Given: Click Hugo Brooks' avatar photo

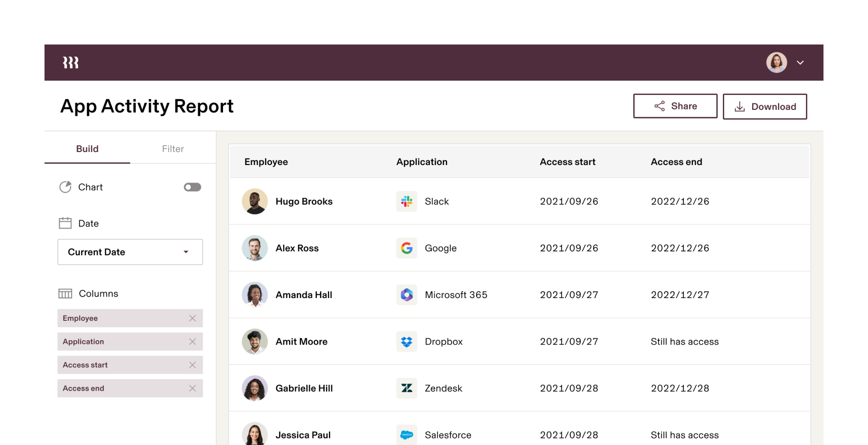Looking at the screenshot, I should click(255, 201).
